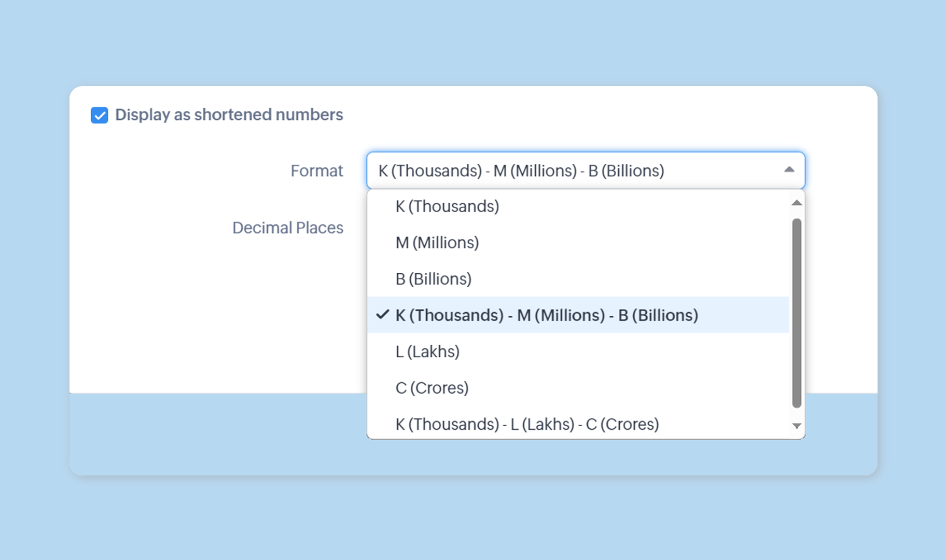This screenshot has height=560, width=946.
Task: Select C (Crores) from the dropdown list
Action: (432, 388)
